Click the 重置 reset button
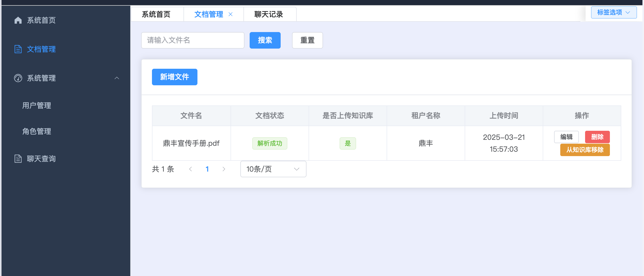 pos(307,40)
